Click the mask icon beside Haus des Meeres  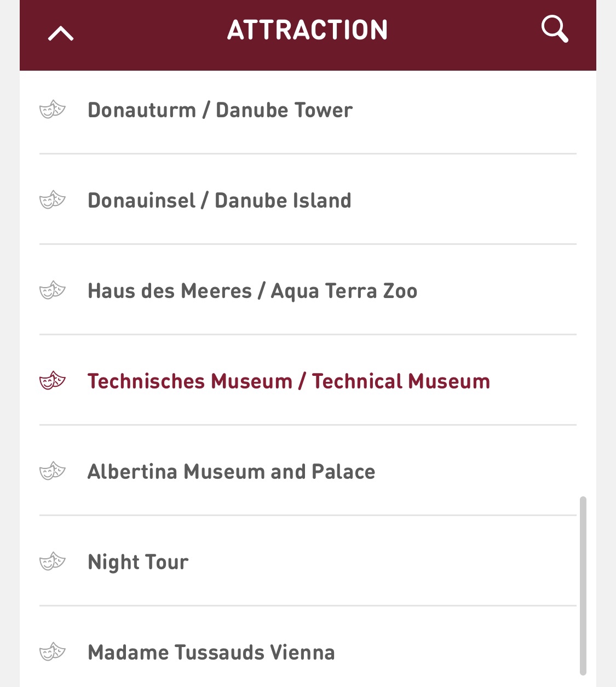[x=53, y=290]
